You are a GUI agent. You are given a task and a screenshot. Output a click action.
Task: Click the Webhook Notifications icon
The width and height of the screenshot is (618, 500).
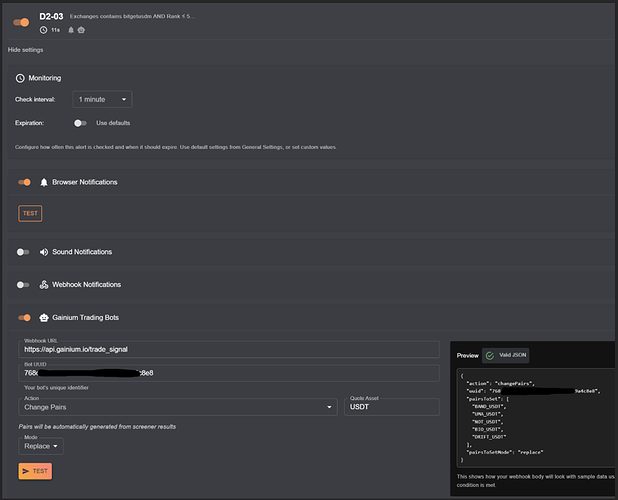point(44,285)
